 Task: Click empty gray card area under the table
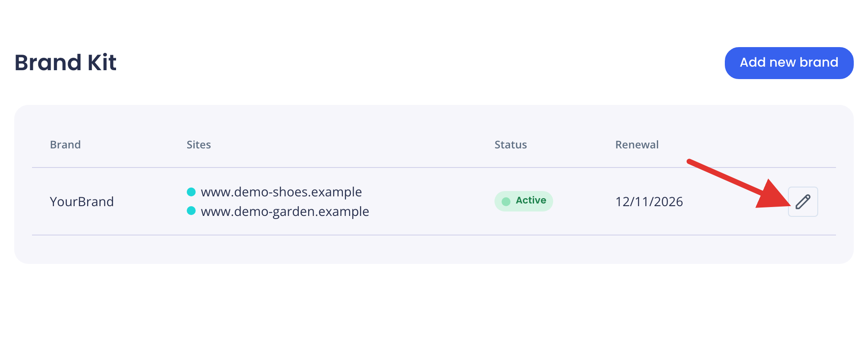pyautogui.click(x=434, y=250)
